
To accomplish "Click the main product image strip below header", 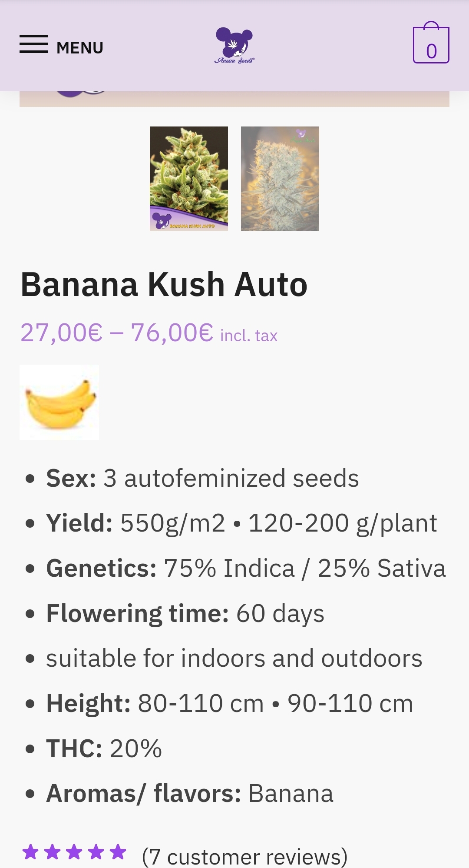I will click(234, 99).
